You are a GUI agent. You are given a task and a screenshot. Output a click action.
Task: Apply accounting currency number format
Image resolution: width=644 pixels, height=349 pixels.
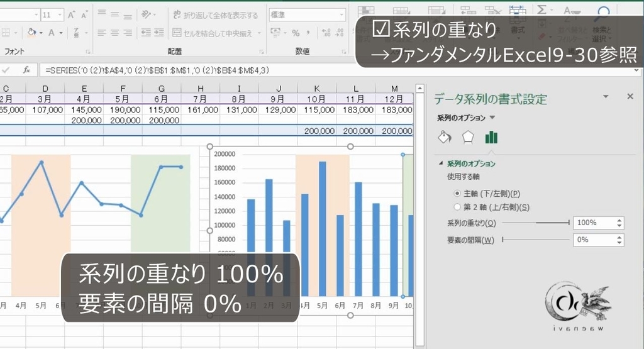coord(275,32)
